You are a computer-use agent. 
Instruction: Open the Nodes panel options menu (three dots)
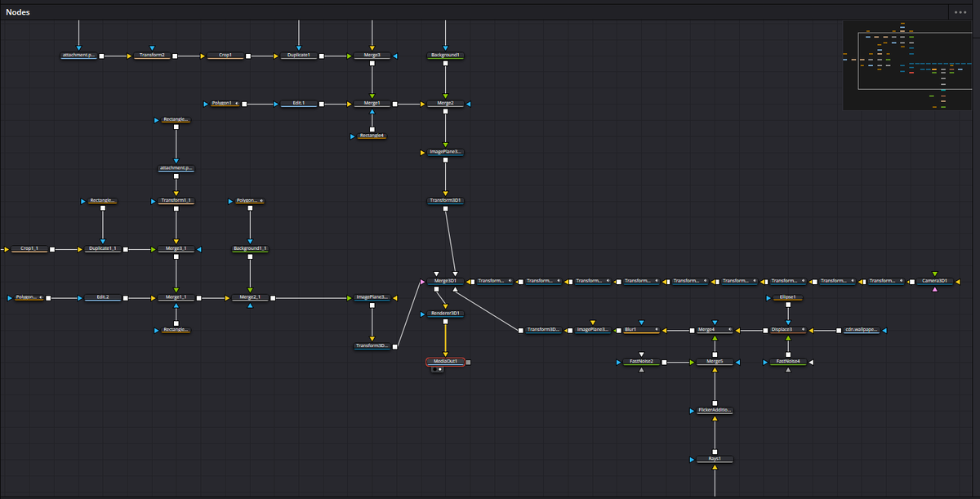click(960, 12)
